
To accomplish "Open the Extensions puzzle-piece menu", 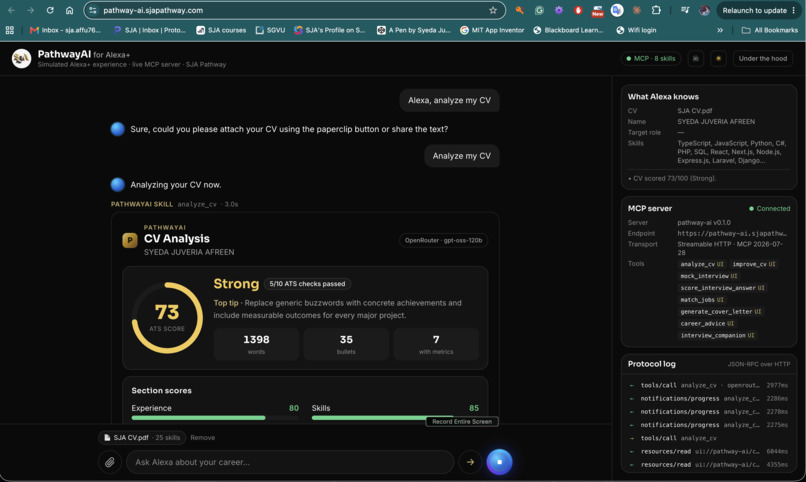I will [656, 10].
